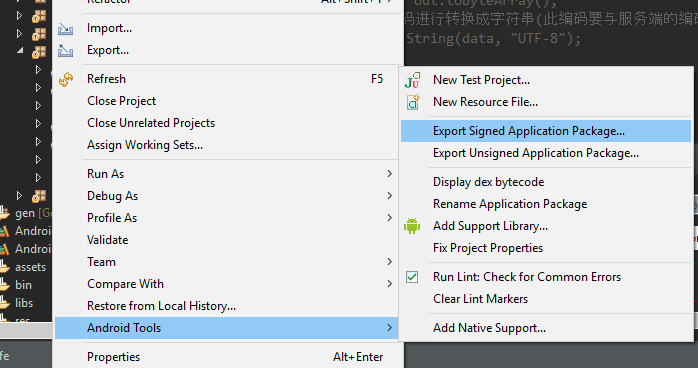Open Properties from the context menu
The width and height of the screenshot is (698, 368).
[114, 357]
